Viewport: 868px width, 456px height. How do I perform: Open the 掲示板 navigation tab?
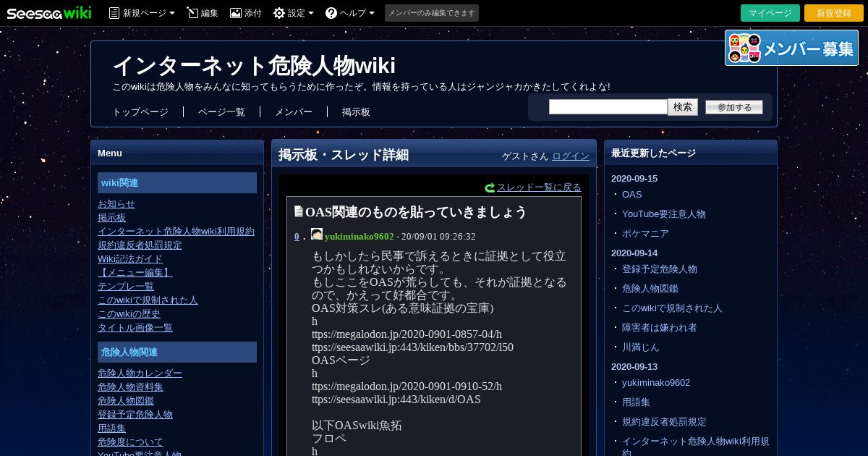tap(356, 112)
